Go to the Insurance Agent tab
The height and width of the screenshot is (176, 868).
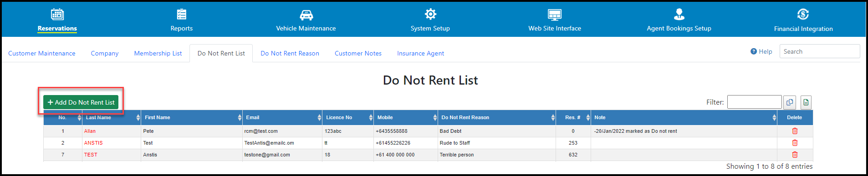[420, 53]
